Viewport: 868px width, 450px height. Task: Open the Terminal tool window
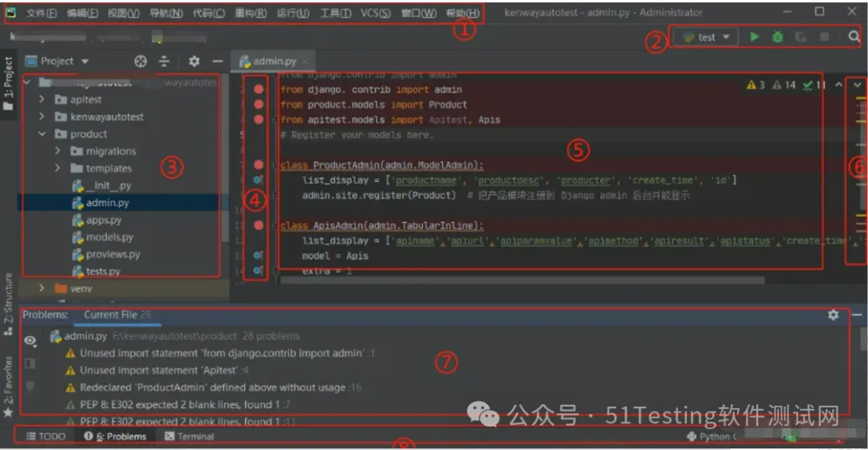click(x=190, y=436)
